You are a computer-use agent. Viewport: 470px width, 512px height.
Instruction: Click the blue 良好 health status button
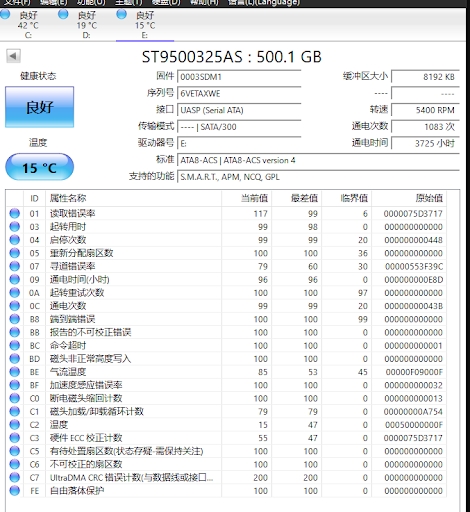[x=40, y=107]
